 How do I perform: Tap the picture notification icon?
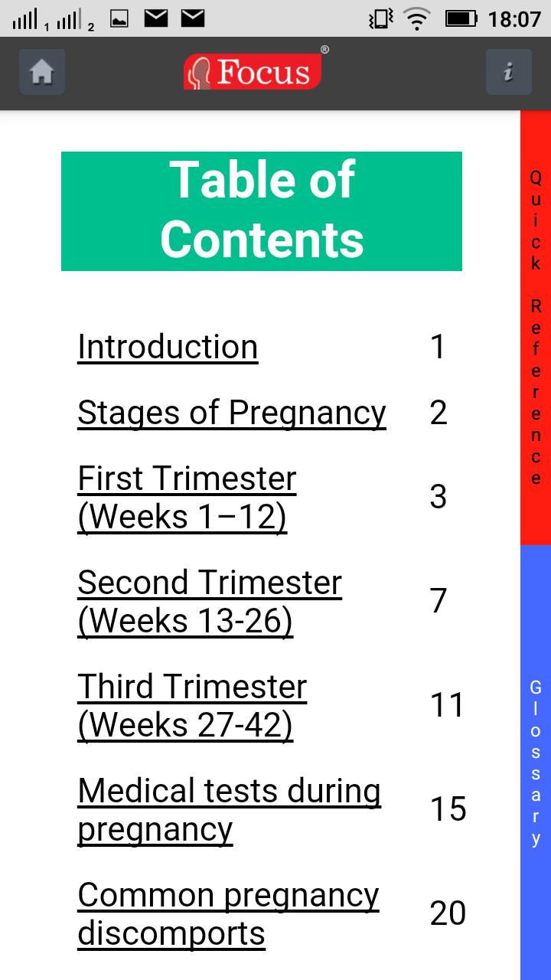pos(119,18)
